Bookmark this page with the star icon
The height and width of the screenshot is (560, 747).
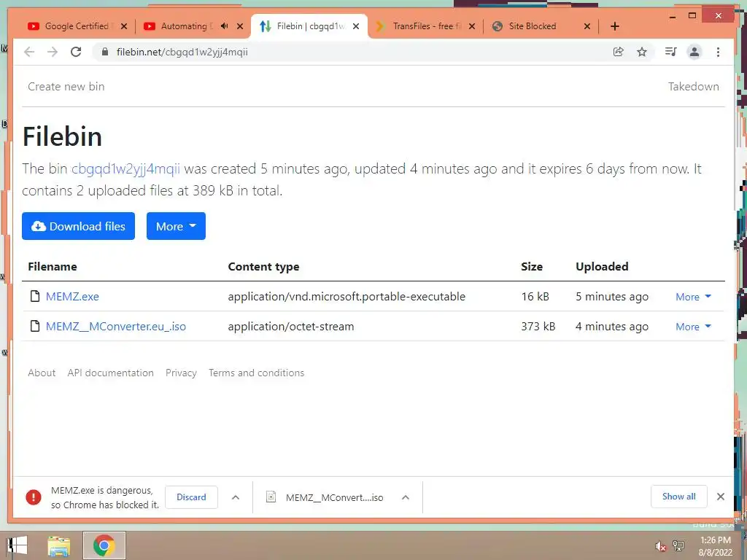pos(642,52)
